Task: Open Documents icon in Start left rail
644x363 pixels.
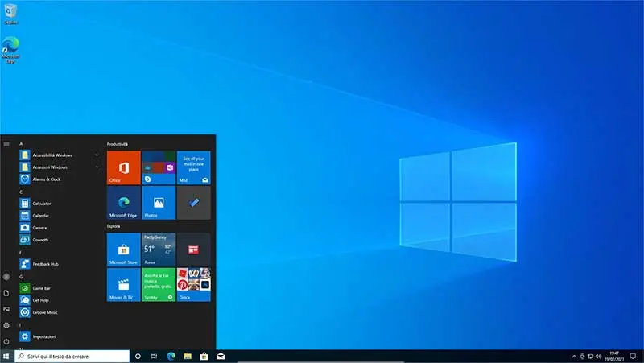Action: [x=6, y=293]
